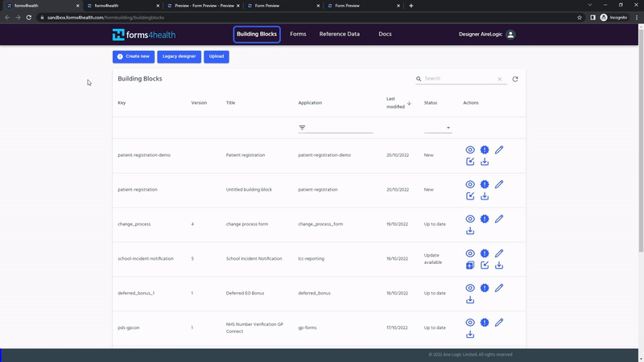Download the change_process building block
This screenshot has height=362, width=644.
coord(470,231)
